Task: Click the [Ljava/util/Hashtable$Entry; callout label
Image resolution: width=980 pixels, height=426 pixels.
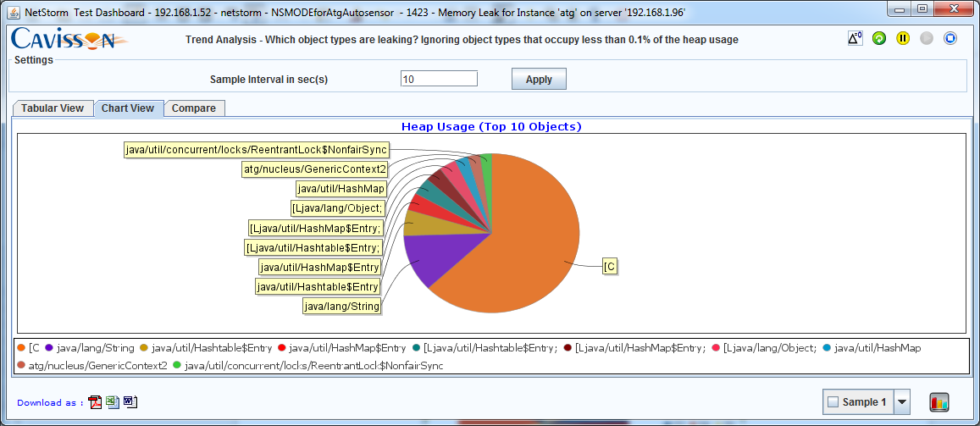Action: (x=313, y=247)
